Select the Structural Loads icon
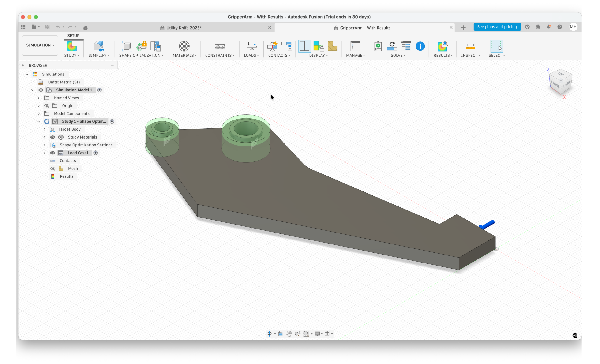Image resolution: width=600 pixels, height=364 pixels. click(x=251, y=46)
